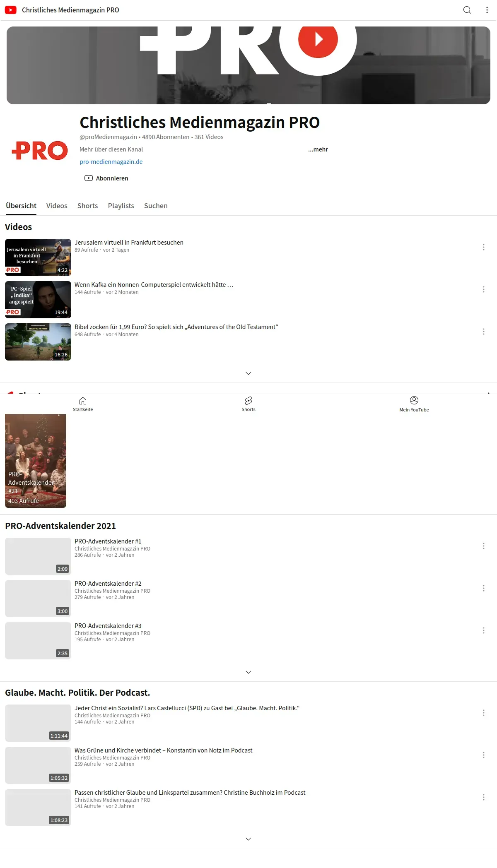Open options for Bibel zocken video
The width and height of the screenshot is (497, 868).
point(484,332)
